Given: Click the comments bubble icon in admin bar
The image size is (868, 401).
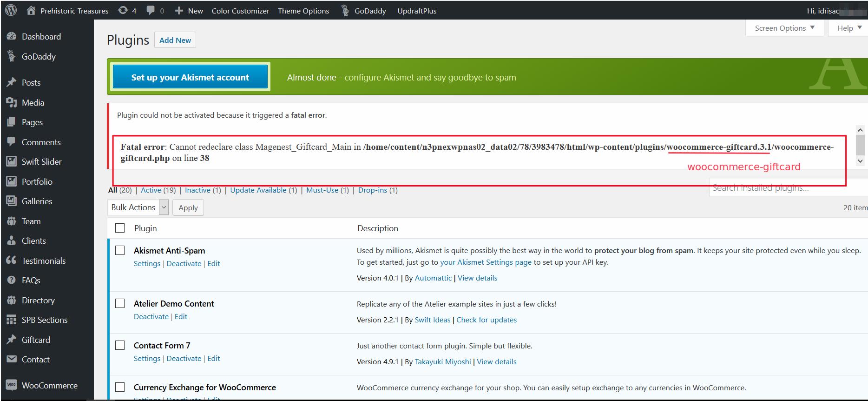Looking at the screenshot, I should (x=151, y=10).
